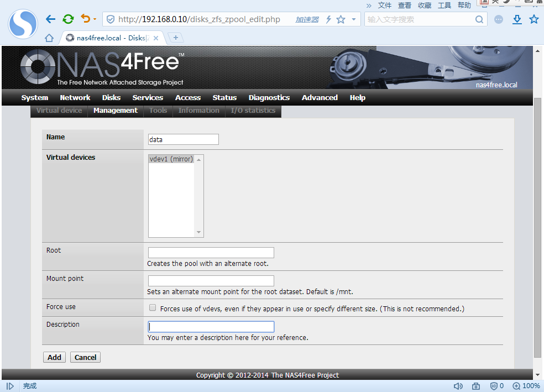This screenshot has width=544, height=392.
Task: Click the speaker mute icon in the status bar
Action: [458, 386]
